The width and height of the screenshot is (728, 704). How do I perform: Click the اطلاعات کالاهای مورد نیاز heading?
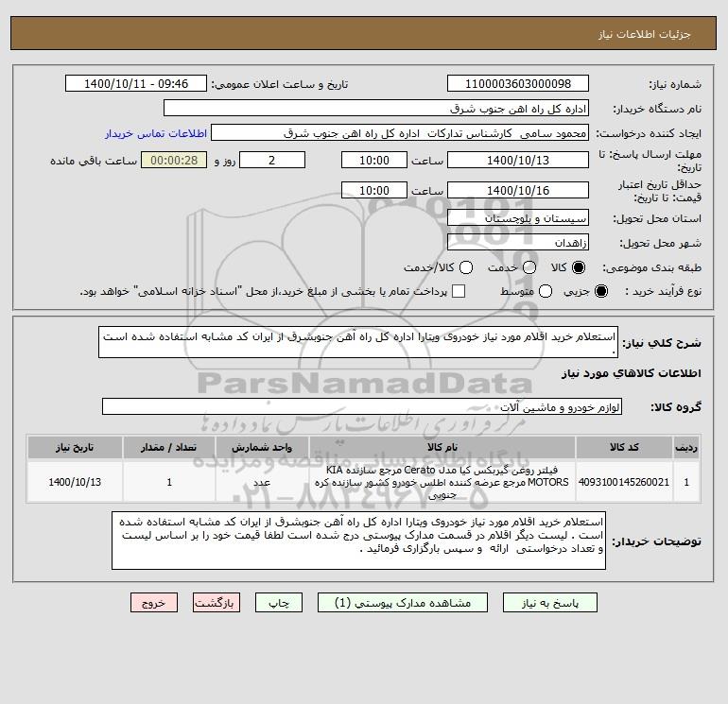point(632,373)
